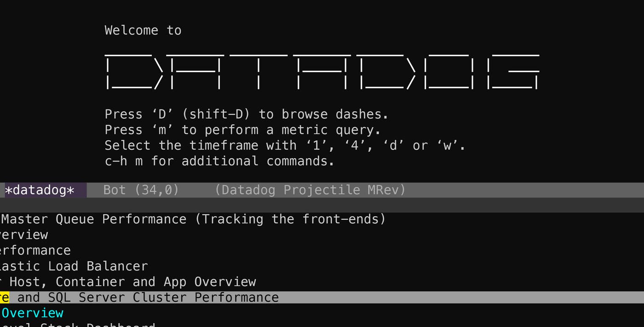Screen dimensions: 644x327
Task: Open the Master Queue Performance dashboard
Action: [184, 219]
